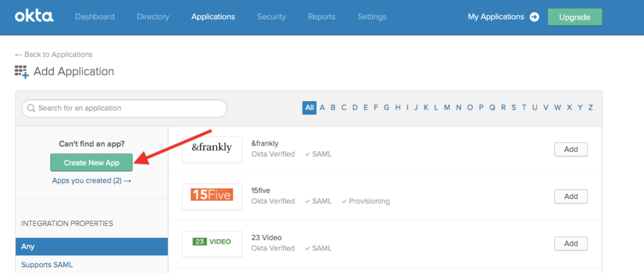644x273 pixels.
Task: Filter apps by letter S
Action: pos(514,108)
